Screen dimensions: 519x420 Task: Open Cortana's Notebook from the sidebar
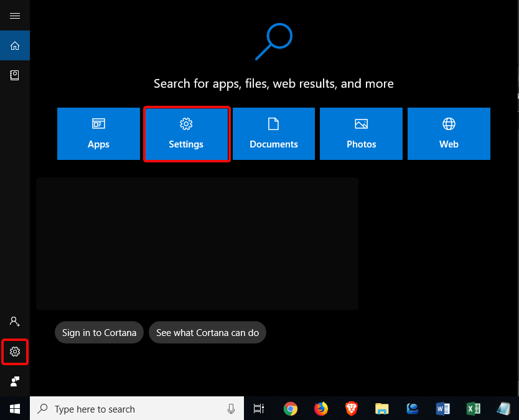14,75
